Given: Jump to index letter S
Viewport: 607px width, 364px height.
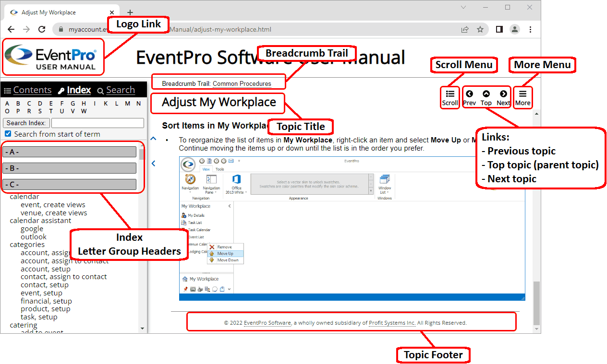Looking at the screenshot, I should coord(40,111).
